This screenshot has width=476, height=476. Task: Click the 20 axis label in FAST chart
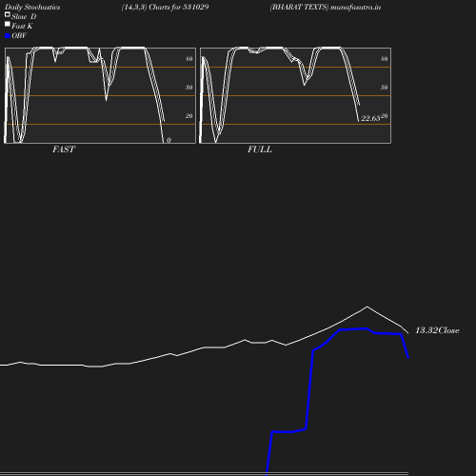pyautogui.click(x=189, y=116)
